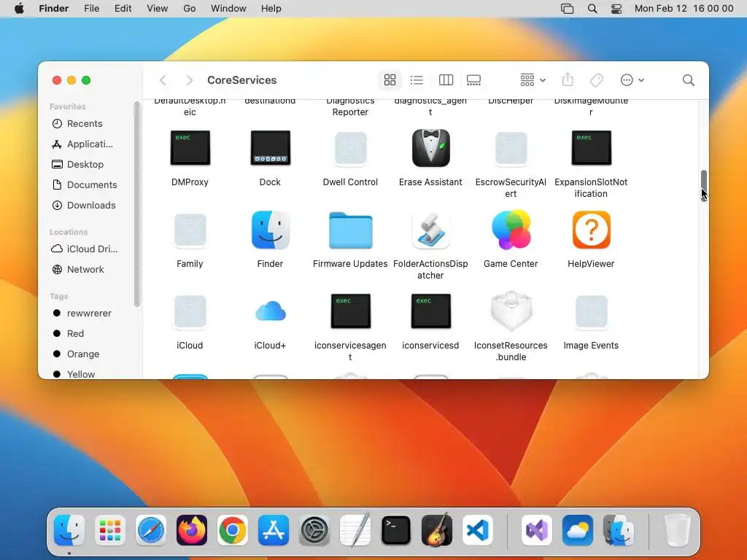747x560 pixels.
Task: Open the Apple menu
Action: (x=19, y=9)
